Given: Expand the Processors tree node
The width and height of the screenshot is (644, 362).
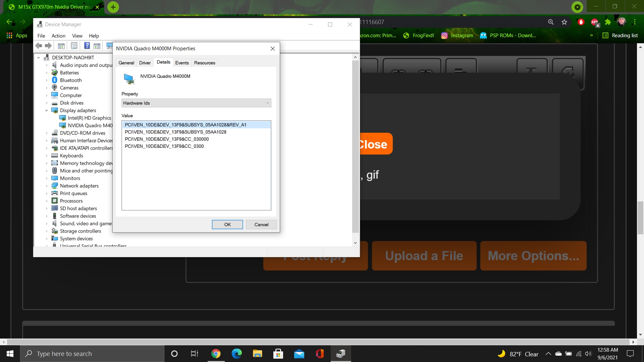Looking at the screenshot, I should point(47,201).
